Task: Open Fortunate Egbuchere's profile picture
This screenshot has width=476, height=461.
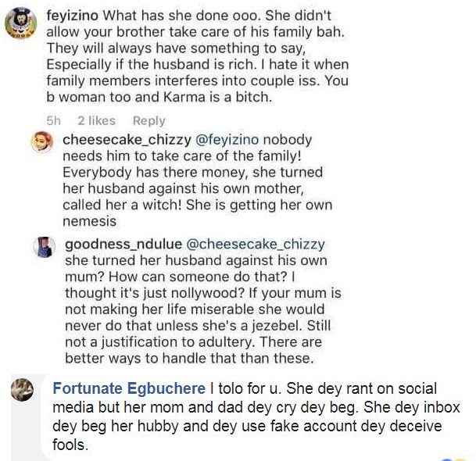Action: (23, 391)
